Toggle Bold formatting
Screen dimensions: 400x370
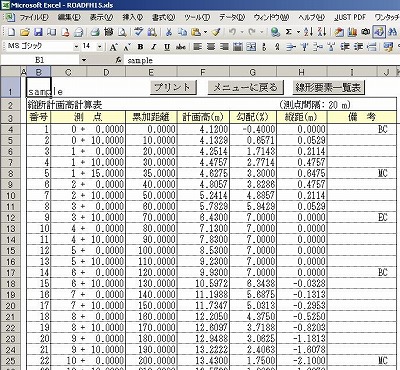coord(140,47)
